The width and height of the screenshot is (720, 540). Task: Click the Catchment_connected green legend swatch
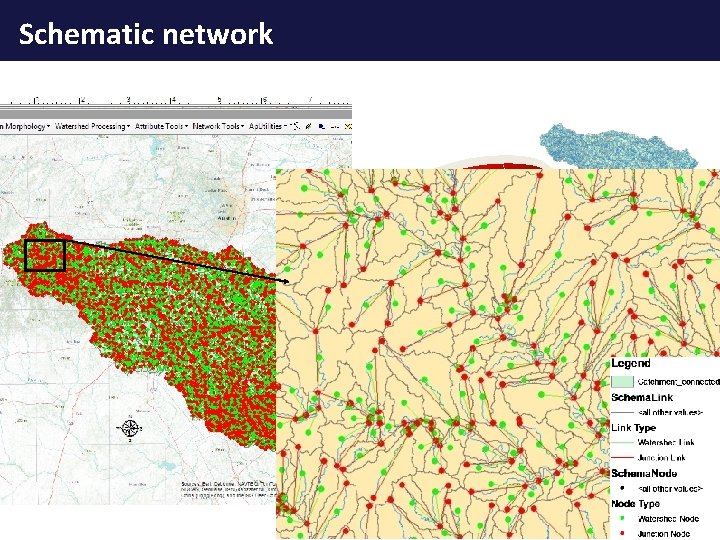[622, 382]
